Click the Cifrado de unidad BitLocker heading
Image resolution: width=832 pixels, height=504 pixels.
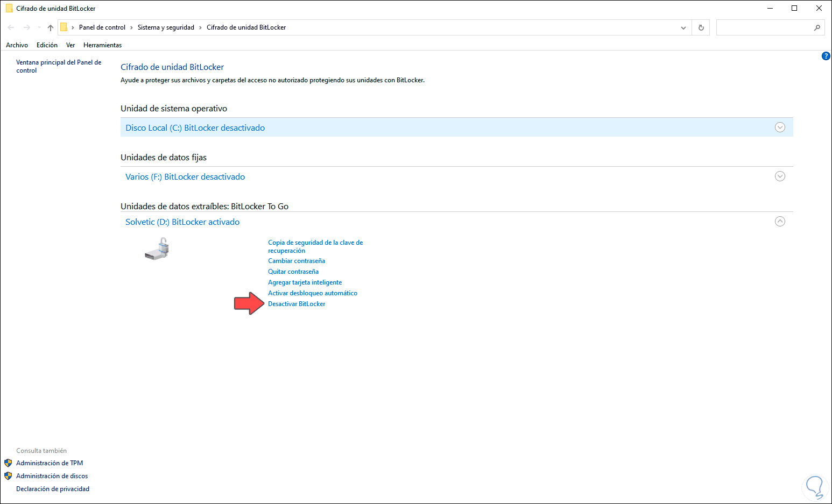(172, 67)
